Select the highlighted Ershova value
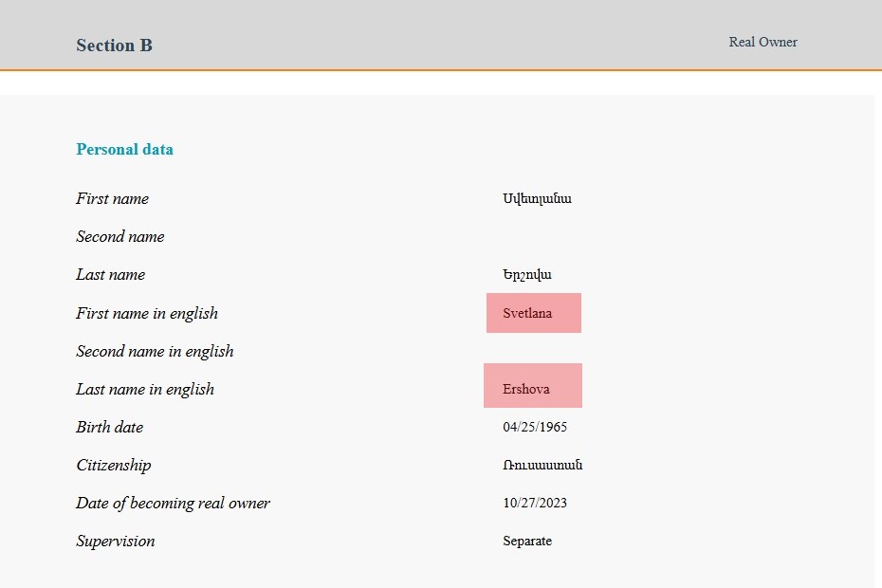The image size is (882, 588). pyautogui.click(x=533, y=385)
